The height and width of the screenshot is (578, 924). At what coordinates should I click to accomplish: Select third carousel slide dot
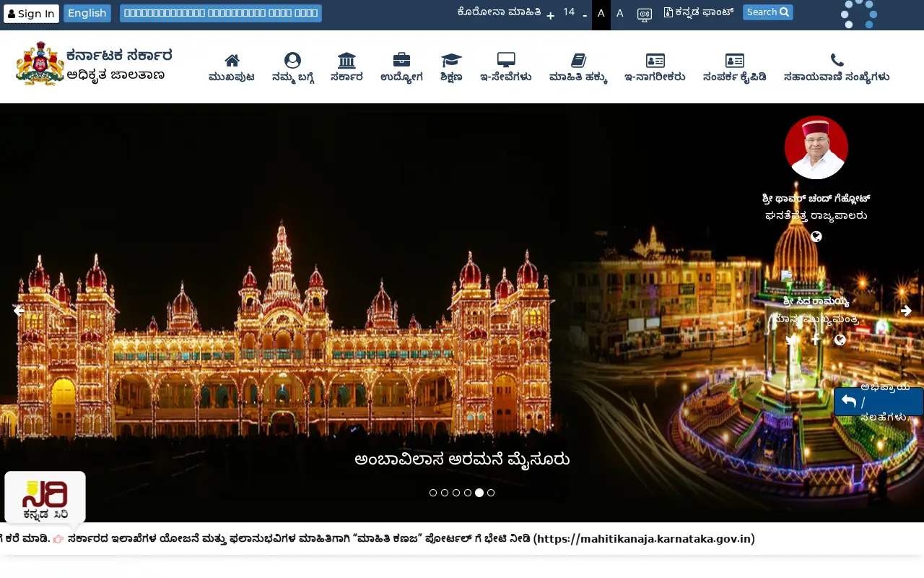coord(456,493)
